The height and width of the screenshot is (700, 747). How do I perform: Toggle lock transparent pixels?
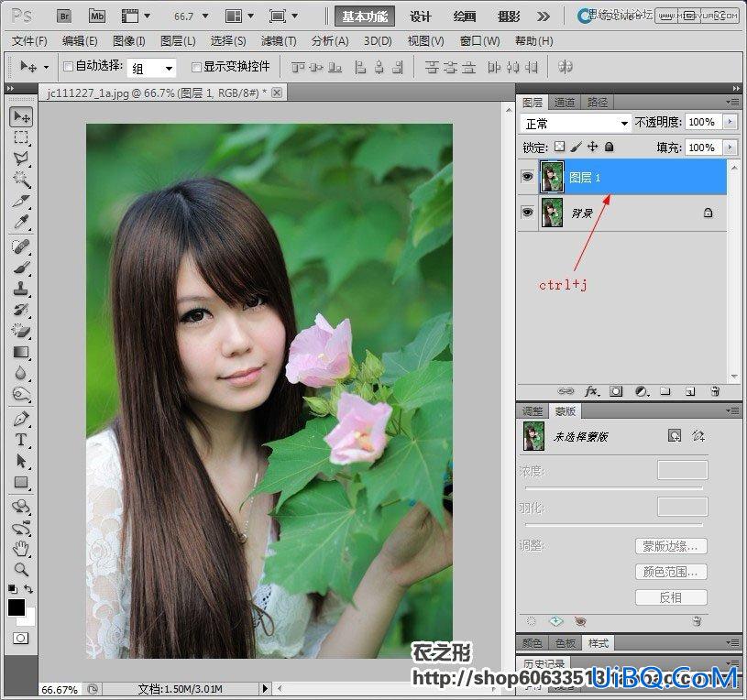[x=560, y=147]
